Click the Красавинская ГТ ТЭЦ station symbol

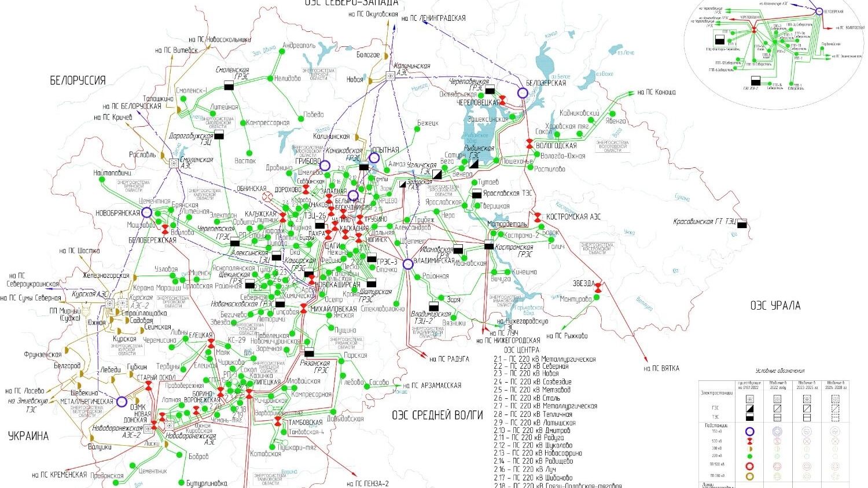[742, 223]
